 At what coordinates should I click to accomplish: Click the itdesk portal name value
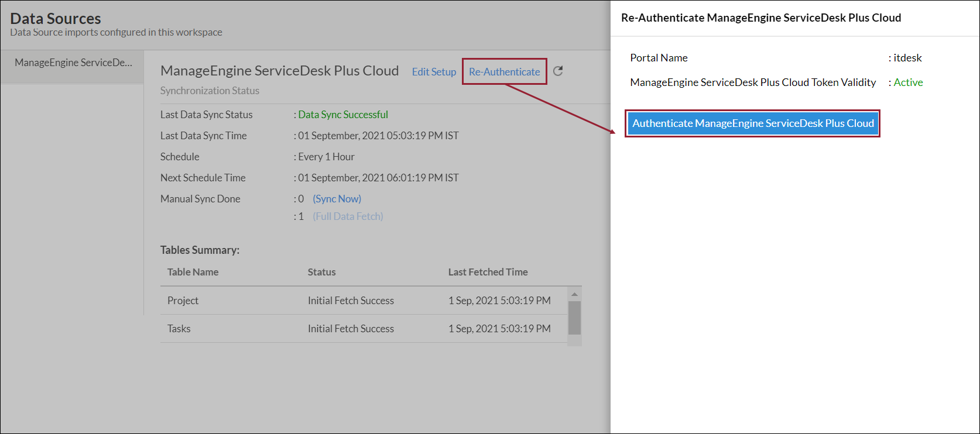click(x=907, y=58)
